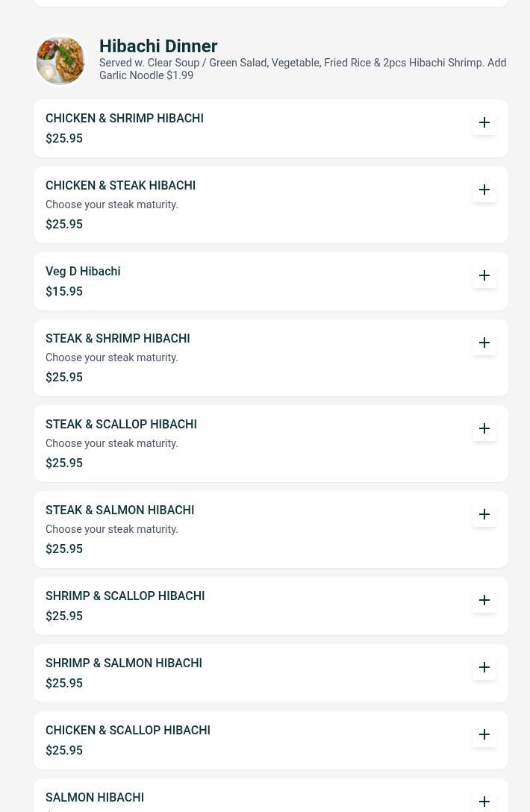Add Chicken & Steak Hibachi with plus icon
The width and height of the screenshot is (530, 812).
[x=484, y=190]
